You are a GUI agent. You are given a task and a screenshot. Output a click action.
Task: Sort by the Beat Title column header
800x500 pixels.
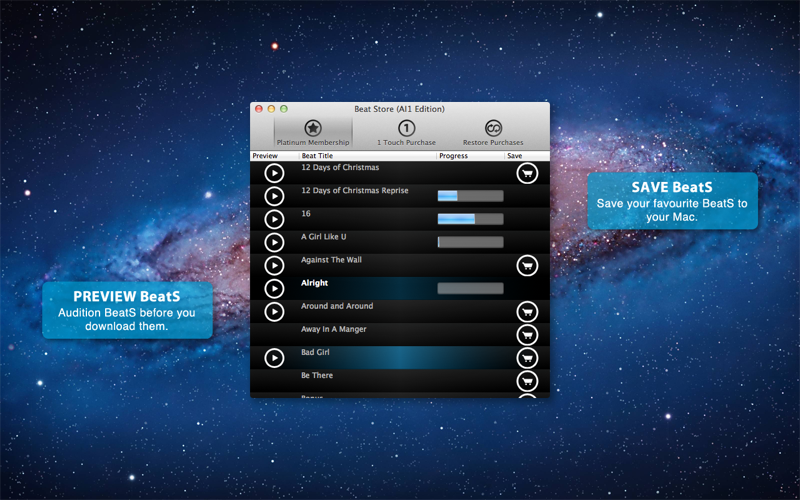[368, 156]
